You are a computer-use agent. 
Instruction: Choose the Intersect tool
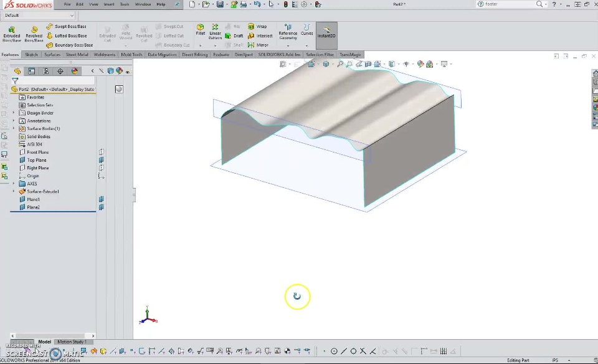pyautogui.click(x=260, y=36)
